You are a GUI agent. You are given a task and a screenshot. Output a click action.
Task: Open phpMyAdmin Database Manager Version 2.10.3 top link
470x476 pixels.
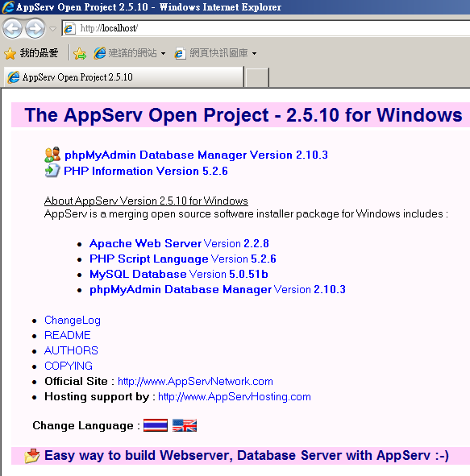click(x=196, y=155)
